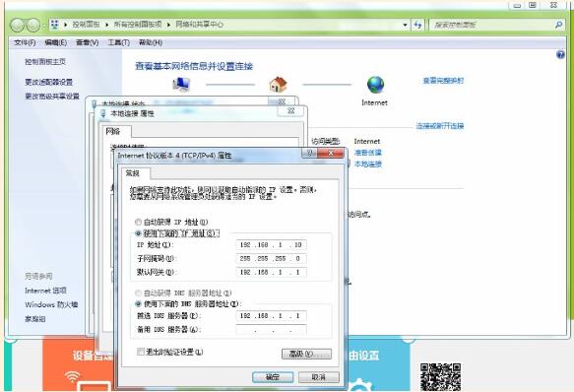574x392 pixels.
Task: Click the Internet globe icon
Action: point(375,85)
